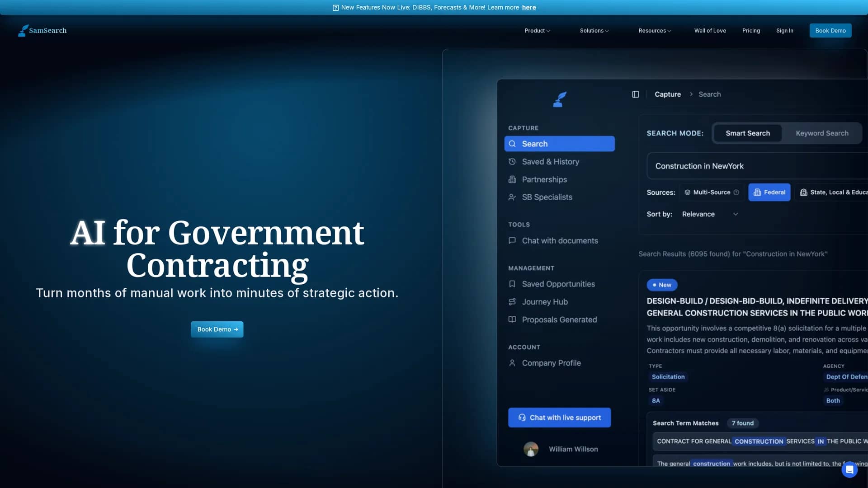Click the 'here' link in banner
This screenshot has height=488, width=868.
[x=528, y=8]
